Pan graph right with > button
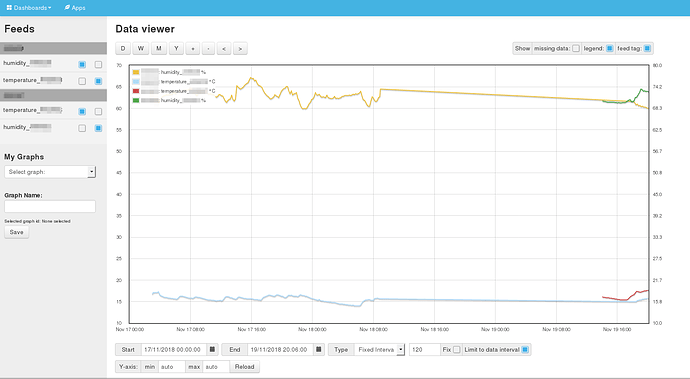 tap(240, 48)
